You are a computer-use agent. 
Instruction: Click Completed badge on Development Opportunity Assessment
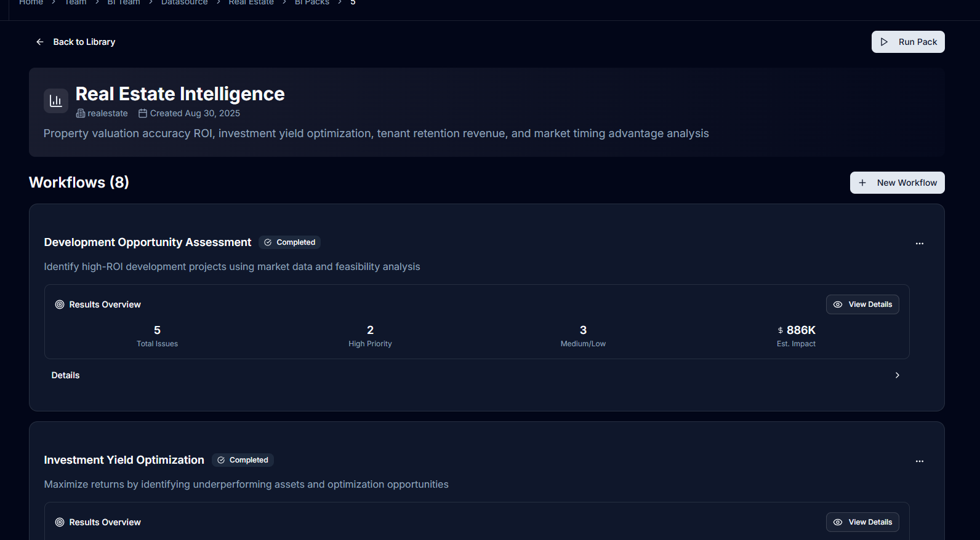(x=290, y=242)
